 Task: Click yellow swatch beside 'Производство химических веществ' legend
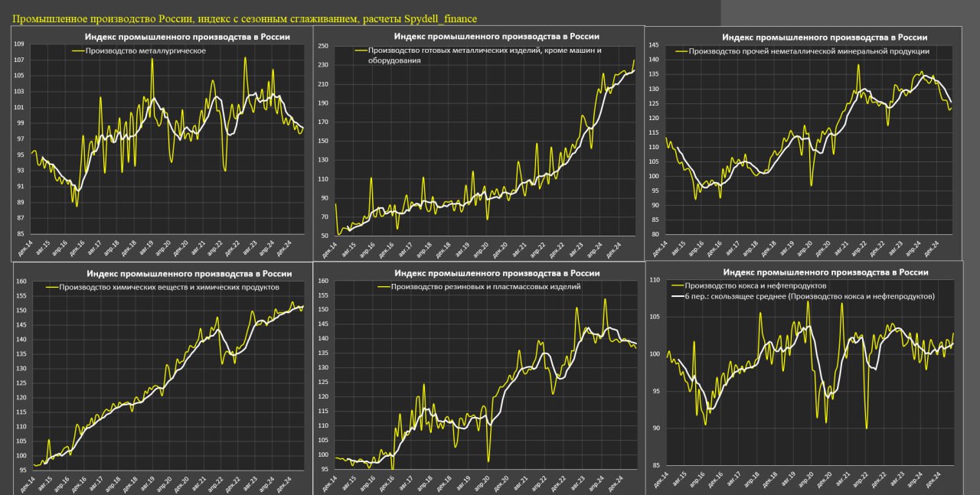coord(54,287)
